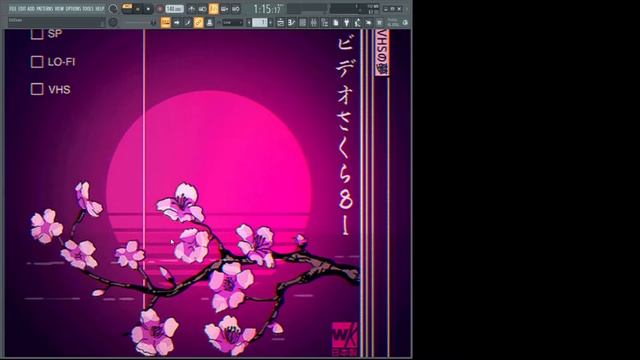Toggle loop recording icon

[x=236, y=9]
